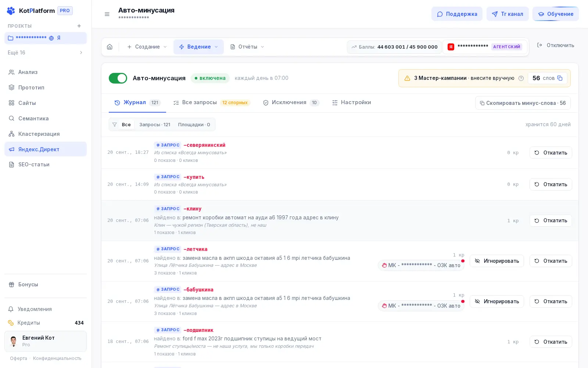The width and height of the screenshot is (588, 368).
Task: Click the Отключить logout icon
Action: 539,45
